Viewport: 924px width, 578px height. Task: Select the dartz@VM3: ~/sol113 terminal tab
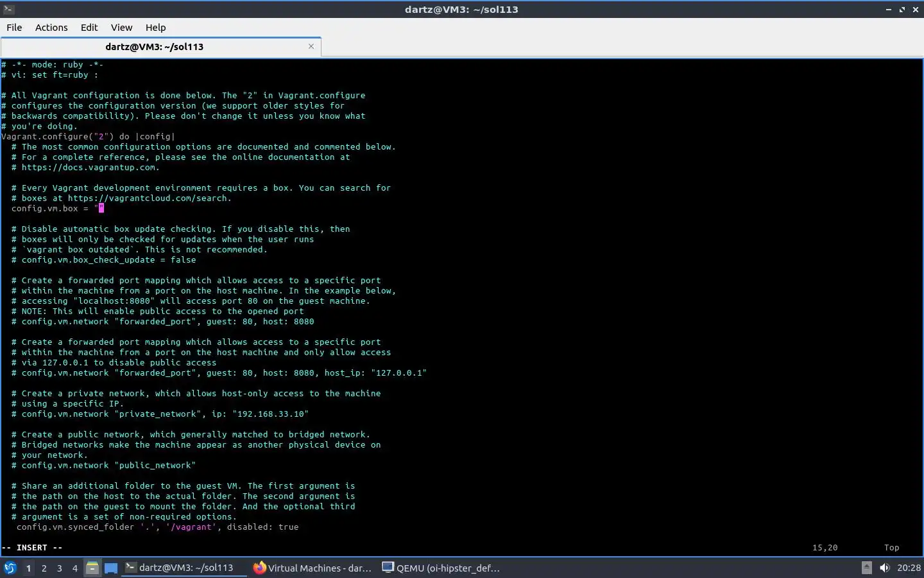pyautogui.click(x=155, y=47)
